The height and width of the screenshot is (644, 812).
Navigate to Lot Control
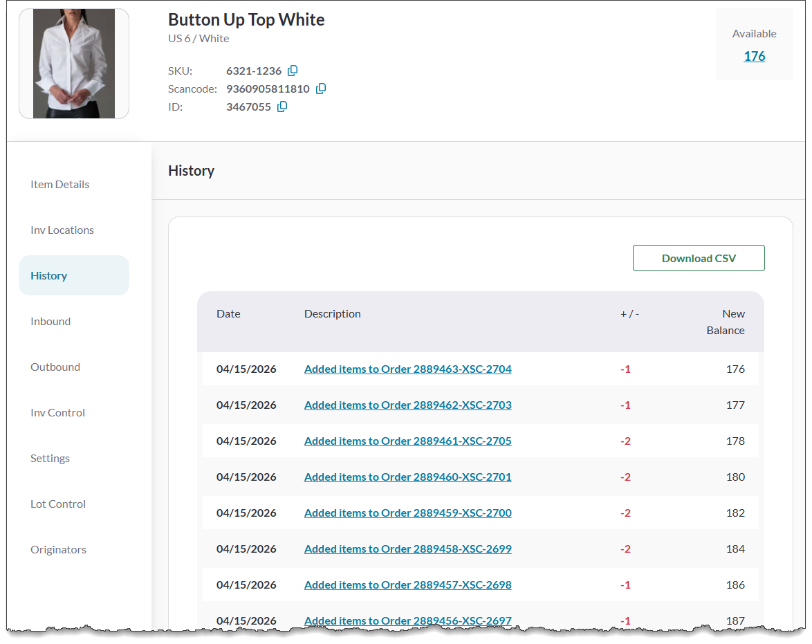coord(58,504)
